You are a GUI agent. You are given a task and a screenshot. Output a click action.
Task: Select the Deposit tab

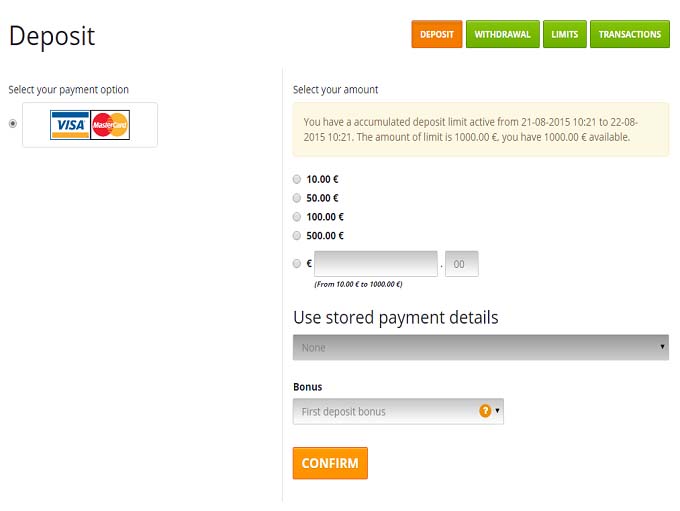click(436, 34)
